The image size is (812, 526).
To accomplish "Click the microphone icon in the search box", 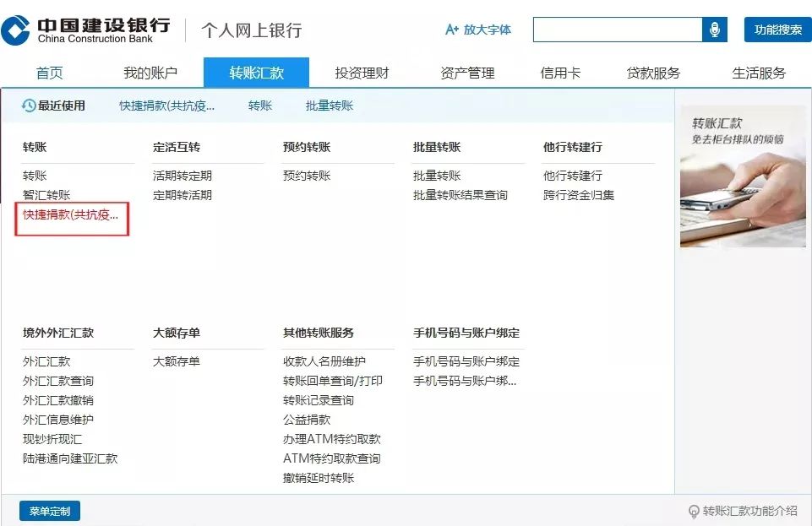I will (x=715, y=29).
